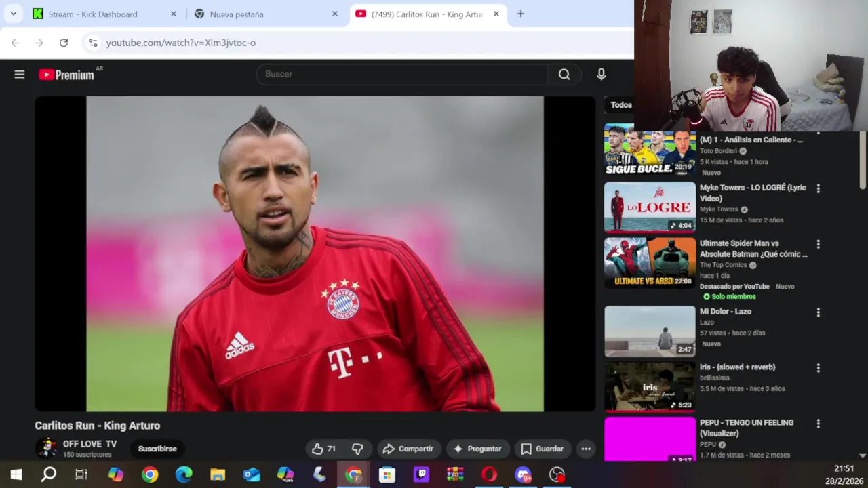This screenshot has width=868, height=488.
Task: Open more actions ellipsis below video
Action: (586, 449)
